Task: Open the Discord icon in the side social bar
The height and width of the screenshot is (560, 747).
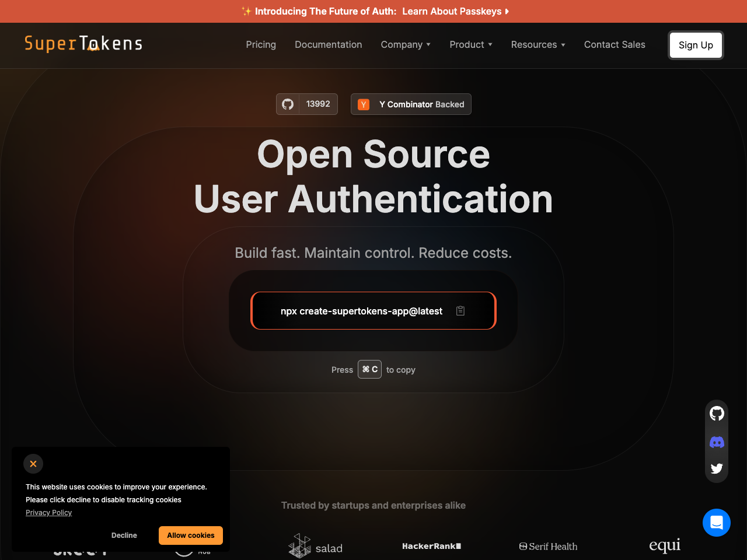Action: (x=717, y=442)
